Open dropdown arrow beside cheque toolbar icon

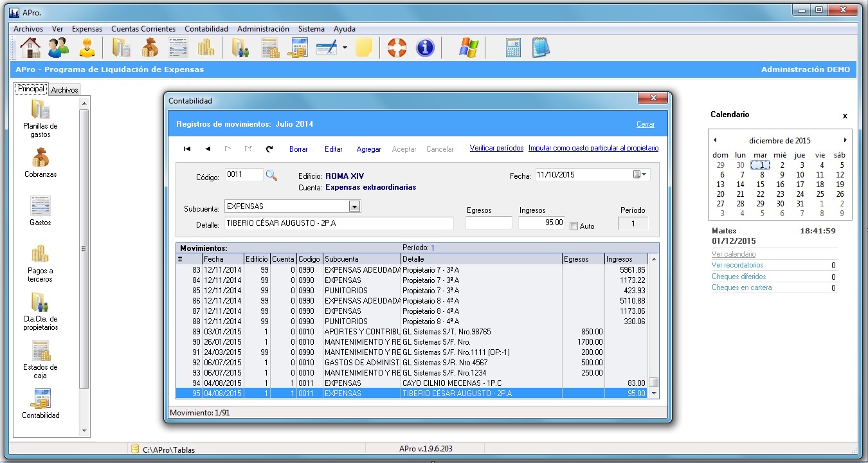click(345, 48)
